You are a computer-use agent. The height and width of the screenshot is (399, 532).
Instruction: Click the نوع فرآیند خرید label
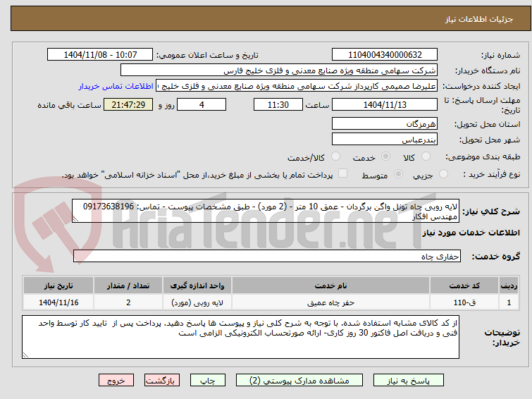[491, 174]
